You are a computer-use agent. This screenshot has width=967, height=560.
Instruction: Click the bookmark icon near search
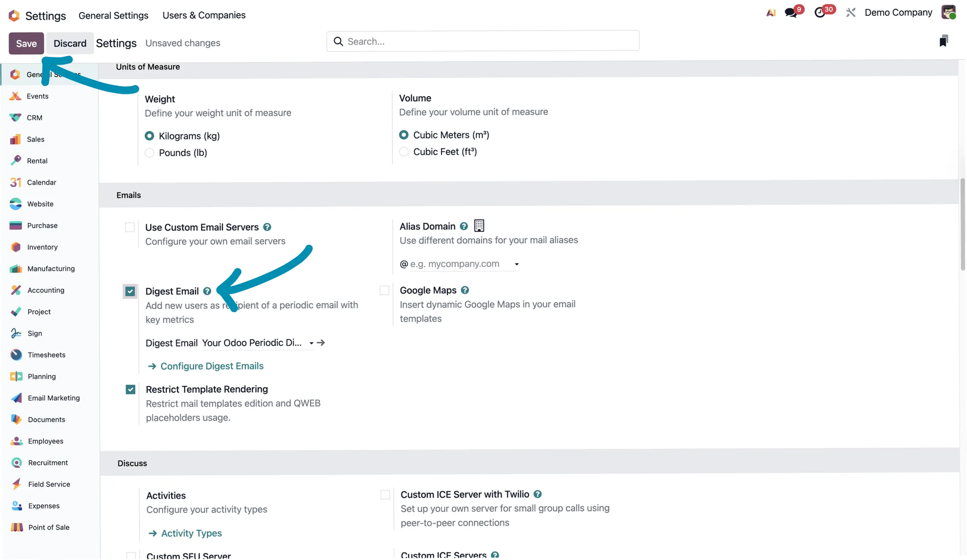click(x=943, y=41)
